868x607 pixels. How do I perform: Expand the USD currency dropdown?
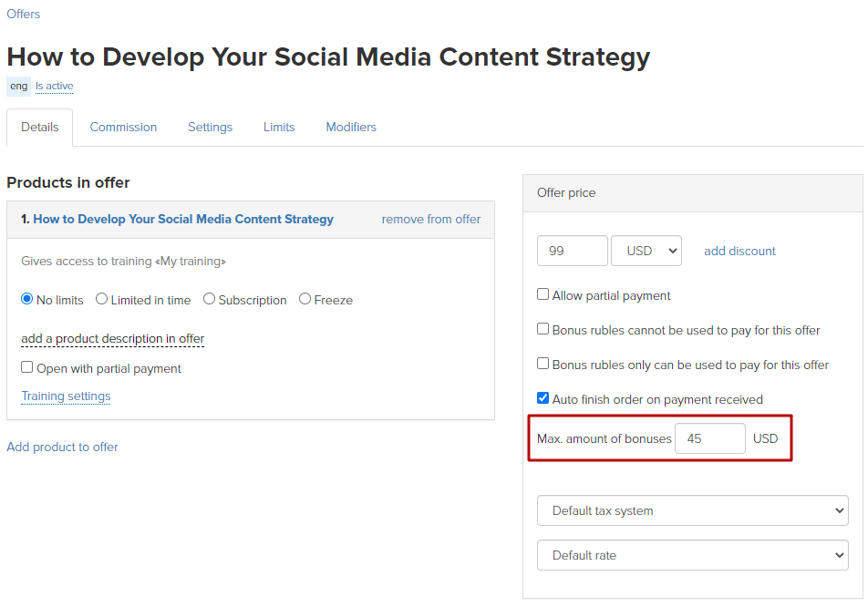point(646,251)
